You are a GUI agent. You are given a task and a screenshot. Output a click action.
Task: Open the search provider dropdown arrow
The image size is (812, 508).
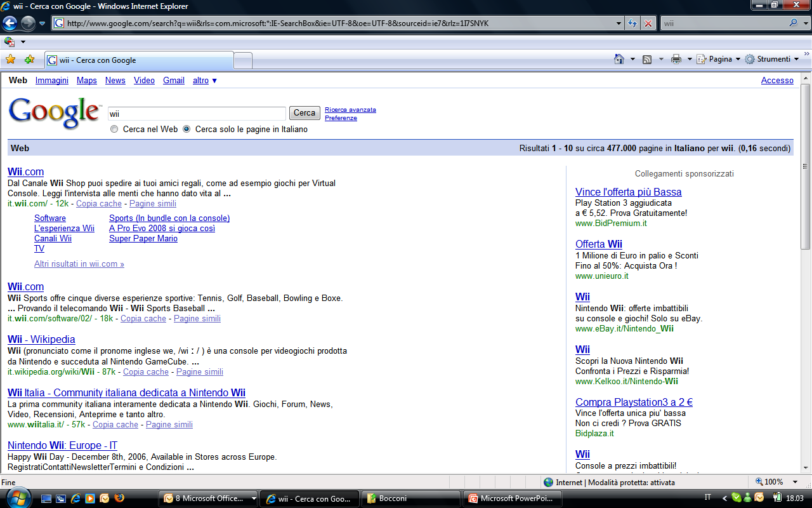(x=805, y=23)
